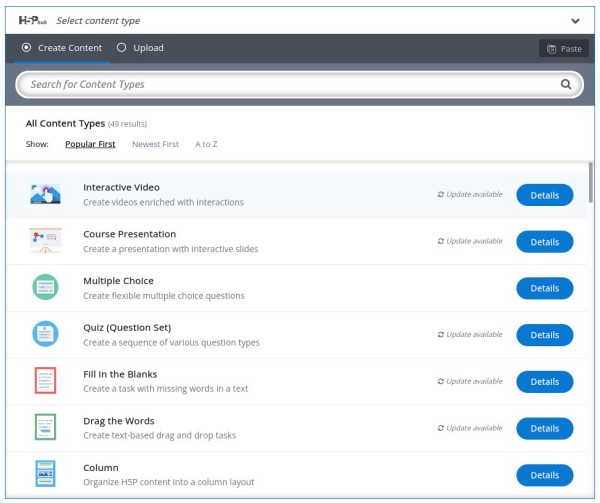Select the Course Presentation title

[130, 234]
